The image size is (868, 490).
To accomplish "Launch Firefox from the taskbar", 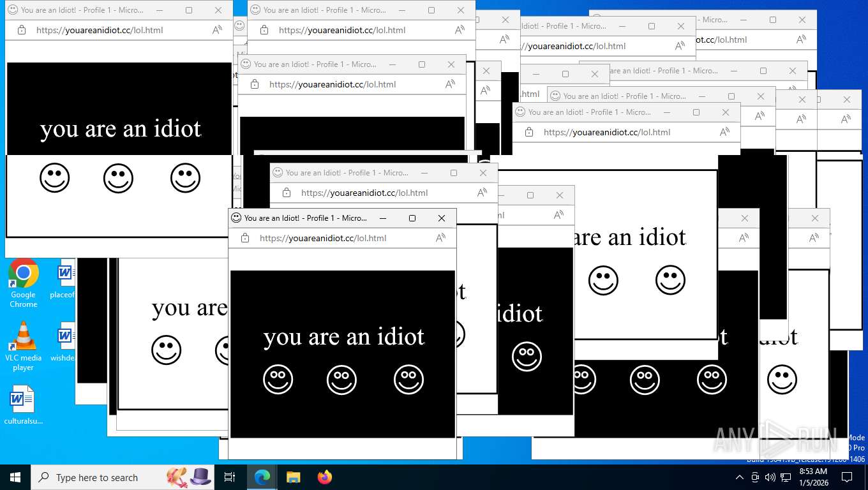I will (x=325, y=477).
